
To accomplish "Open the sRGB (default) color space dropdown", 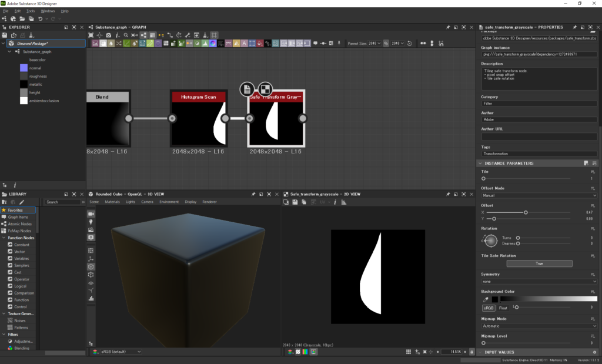I will click(121, 352).
